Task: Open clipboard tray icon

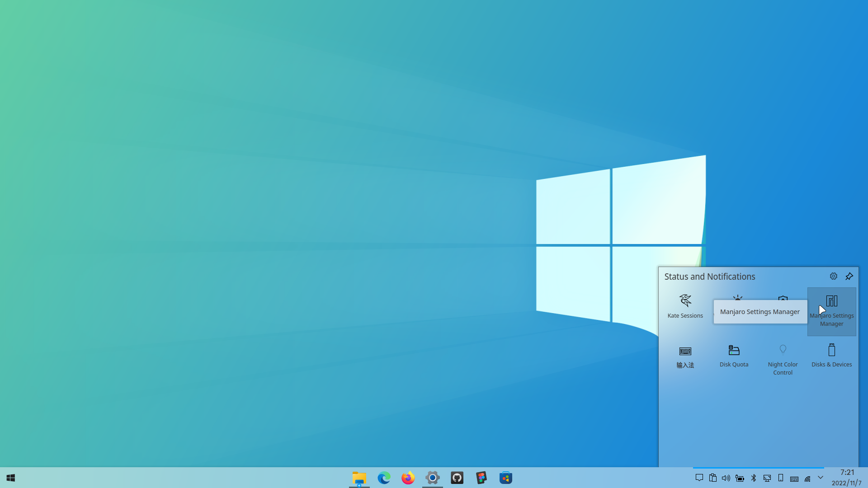Action: point(712,478)
